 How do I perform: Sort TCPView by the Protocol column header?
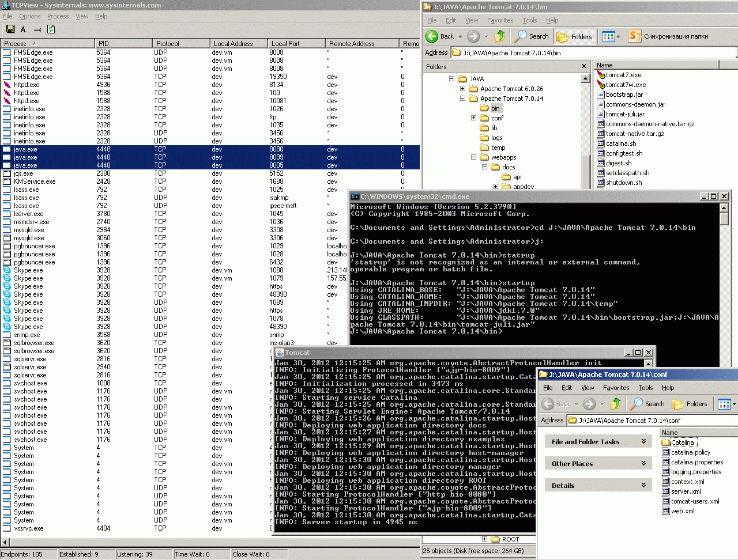pos(181,43)
